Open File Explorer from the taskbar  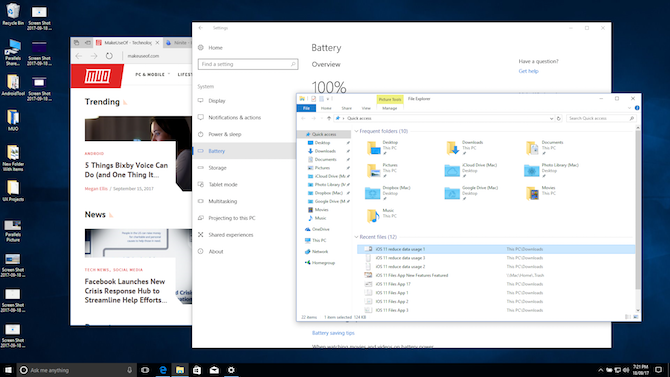(180, 370)
